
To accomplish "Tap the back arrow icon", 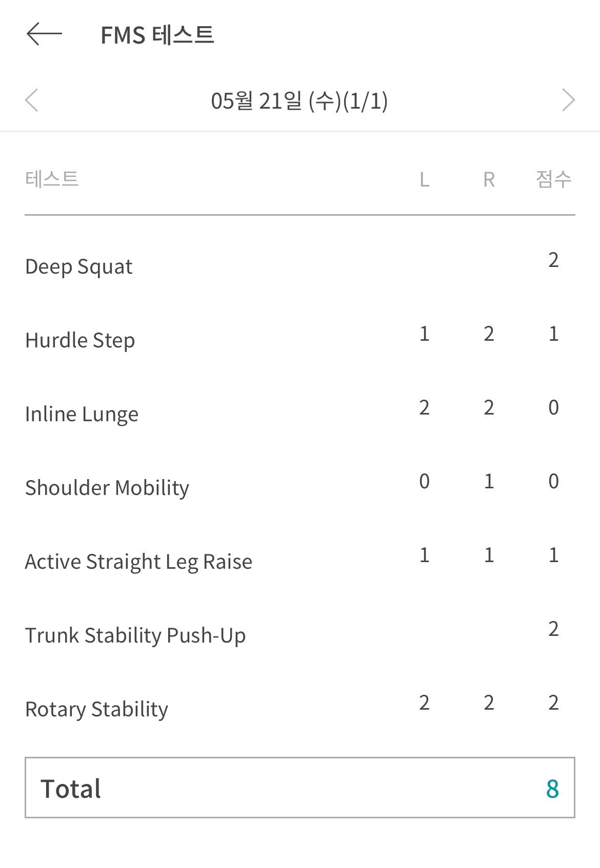I will (x=44, y=34).
